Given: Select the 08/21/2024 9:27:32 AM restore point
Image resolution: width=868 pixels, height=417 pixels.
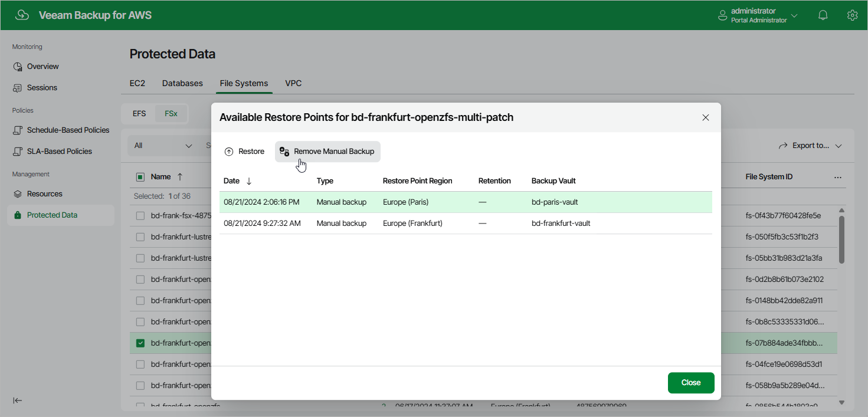Looking at the screenshot, I should (466, 224).
